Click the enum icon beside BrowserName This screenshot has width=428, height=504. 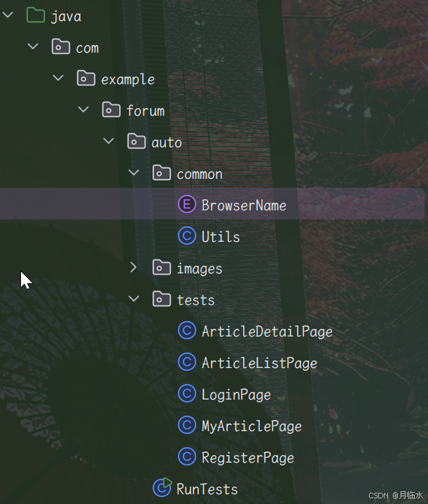tap(187, 204)
